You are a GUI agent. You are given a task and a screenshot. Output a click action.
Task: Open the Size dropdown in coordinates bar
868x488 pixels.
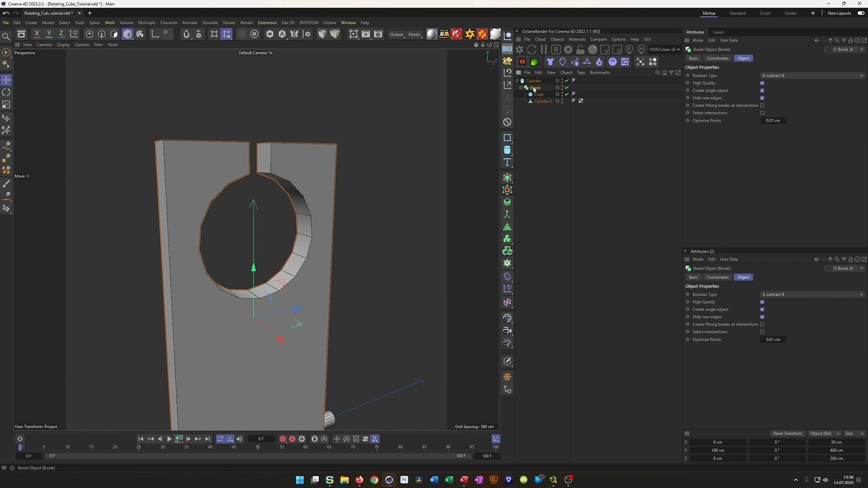tap(854, 434)
